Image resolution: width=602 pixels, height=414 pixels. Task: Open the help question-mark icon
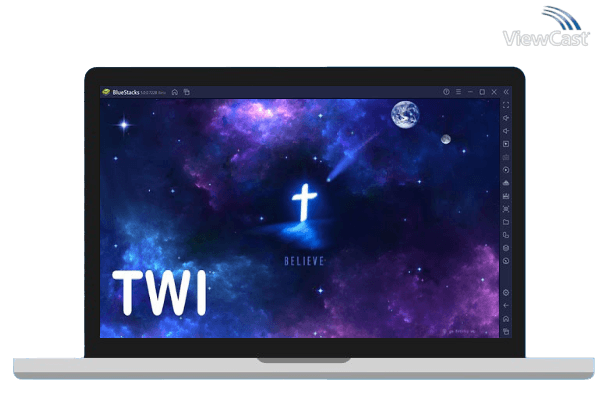coord(446,92)
